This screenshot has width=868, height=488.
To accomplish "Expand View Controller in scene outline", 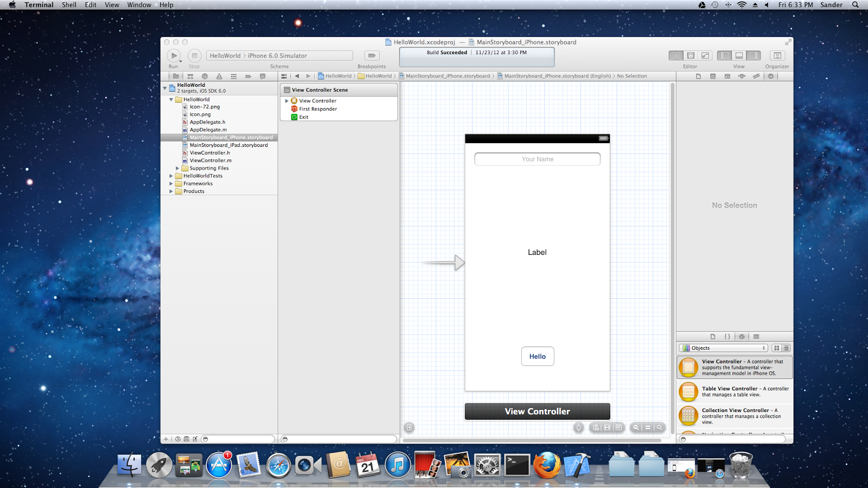I will coord(286,101).
